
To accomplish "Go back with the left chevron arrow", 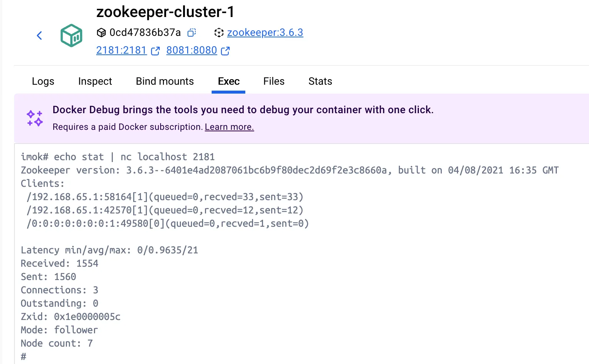I will click(40, 36).
